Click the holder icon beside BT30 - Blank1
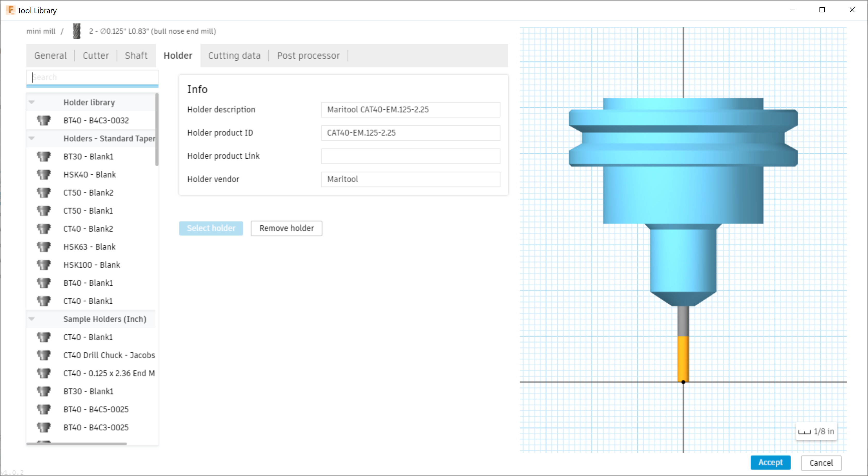This screenshot has width=868, height=476. (44, 156)
